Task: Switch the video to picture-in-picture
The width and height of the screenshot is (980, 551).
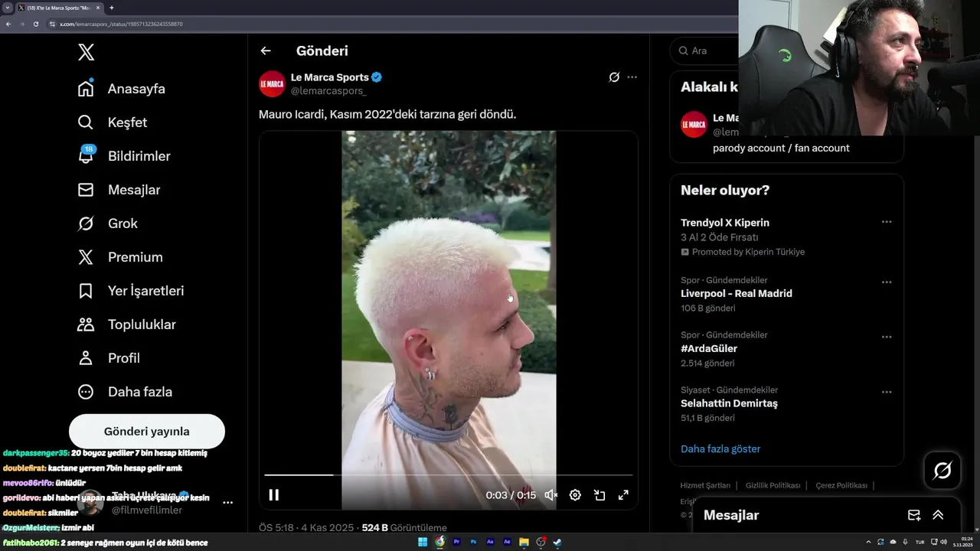Action: click(x=599, y=495)
